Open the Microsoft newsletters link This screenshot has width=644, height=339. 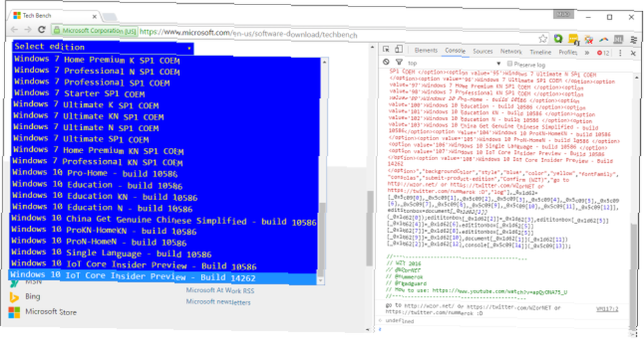[x=218, y=302]
